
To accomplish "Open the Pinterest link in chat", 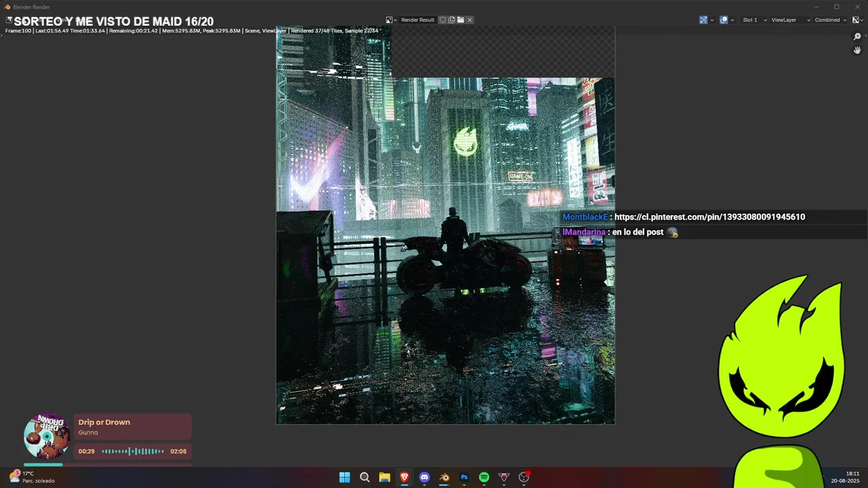I will click(709, 217).
